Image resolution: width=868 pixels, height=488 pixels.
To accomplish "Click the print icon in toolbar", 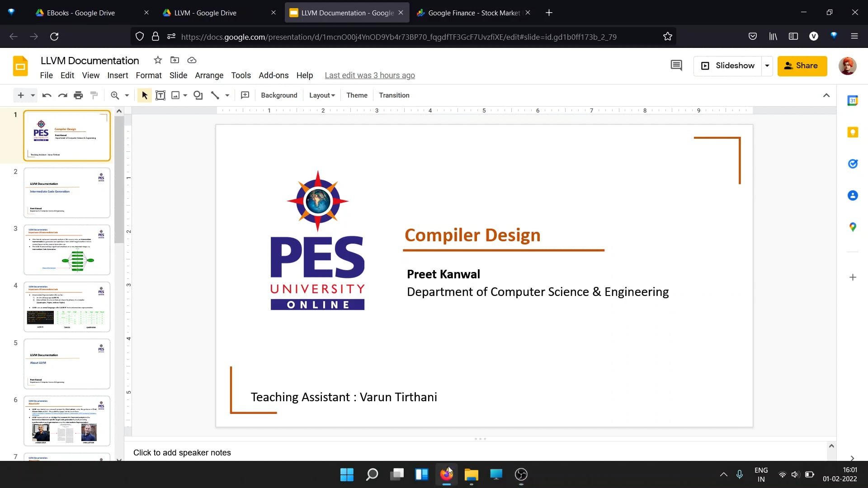I will point(78,95).
